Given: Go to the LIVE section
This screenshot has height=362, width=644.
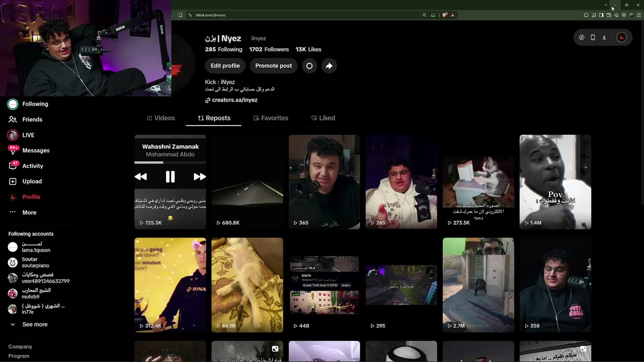Looking at the screenshot, I should [21, 135].
